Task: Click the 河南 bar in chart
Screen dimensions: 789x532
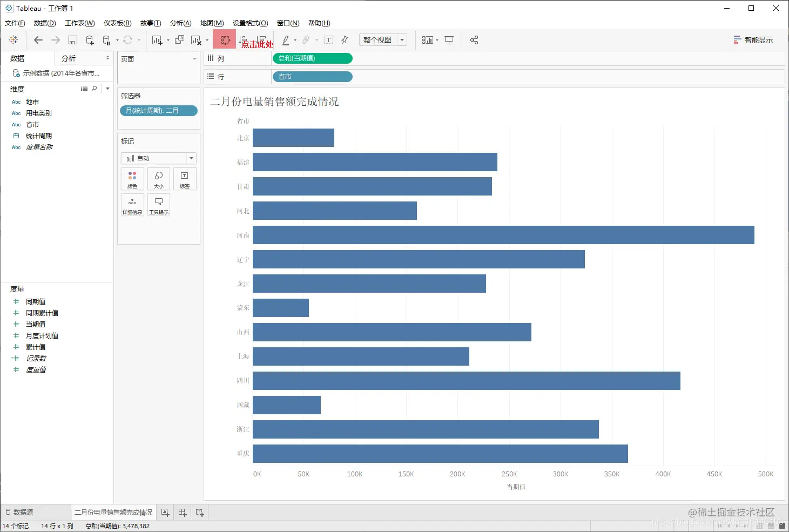Action: [x=503, y=235]
